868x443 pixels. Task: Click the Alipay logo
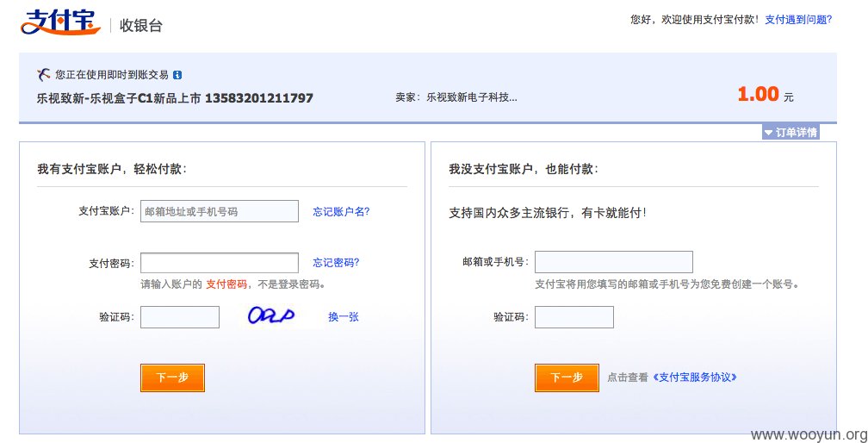pos(61,22)
